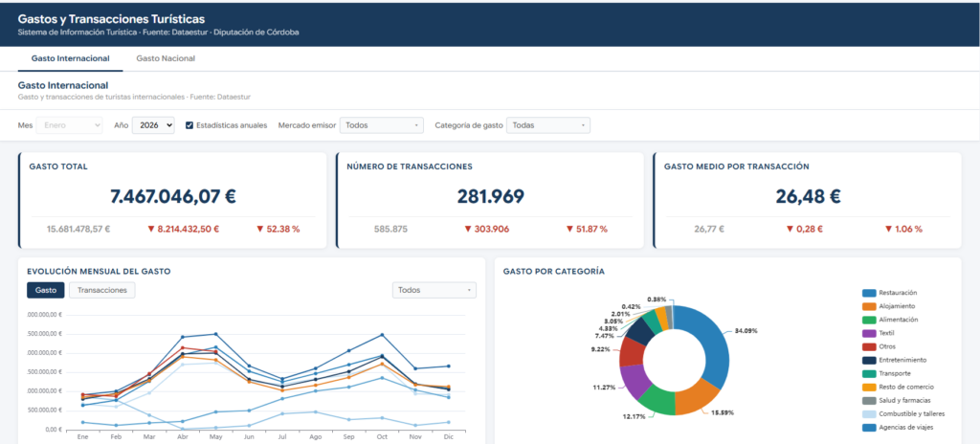The width and height of the screenshot is (980, 444).
Task: Toggle Alojamiento orange legend swatch
Action: (x=868, y=306)
